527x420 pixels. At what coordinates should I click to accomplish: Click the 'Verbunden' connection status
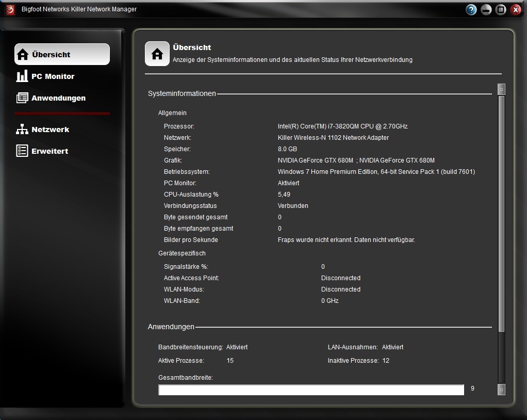tap(293, 206)
